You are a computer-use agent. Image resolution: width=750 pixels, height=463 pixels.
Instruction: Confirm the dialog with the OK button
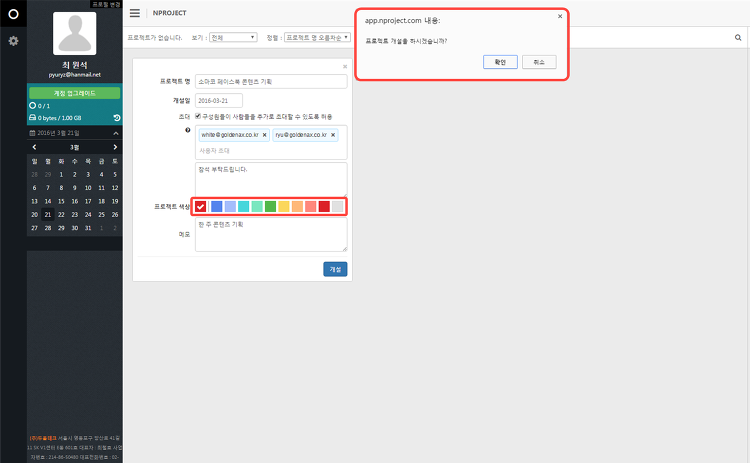pos(500,62)
